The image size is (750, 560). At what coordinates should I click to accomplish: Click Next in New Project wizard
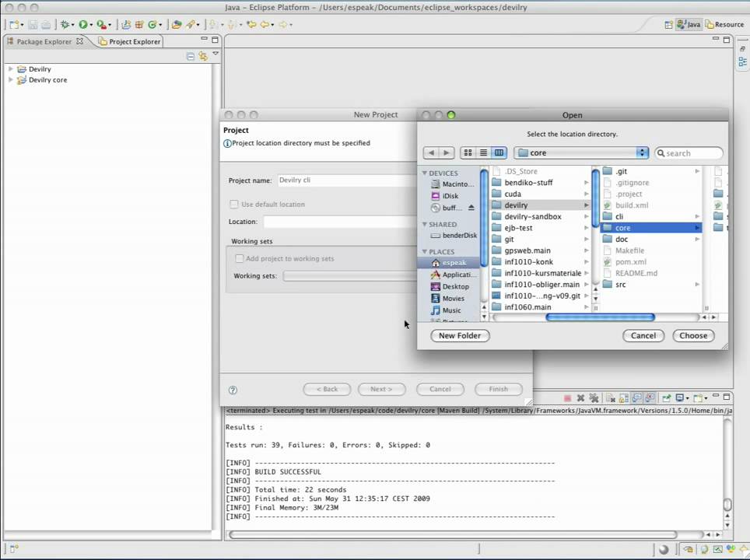click(x=381, y=389)
